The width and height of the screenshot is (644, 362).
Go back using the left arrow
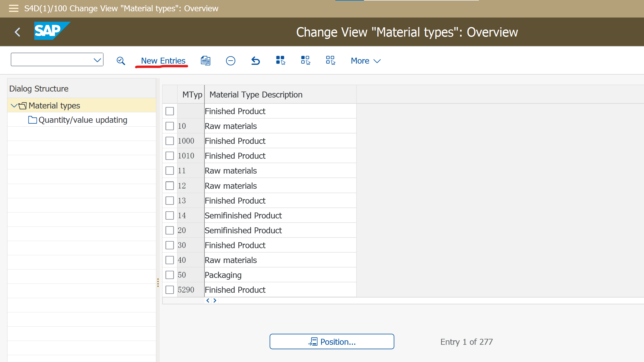coord(18,32)
